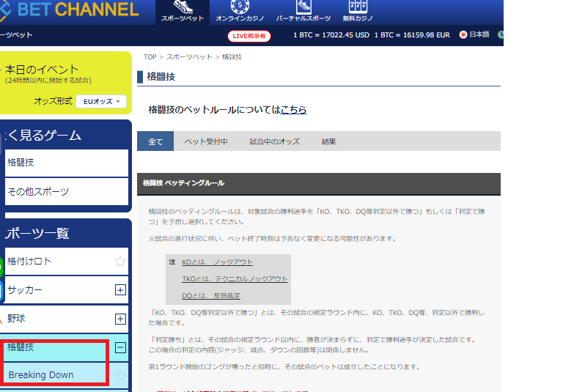Open the EUオッズ format dropdown
The image size is (563, 392).
tap(101, 102)
